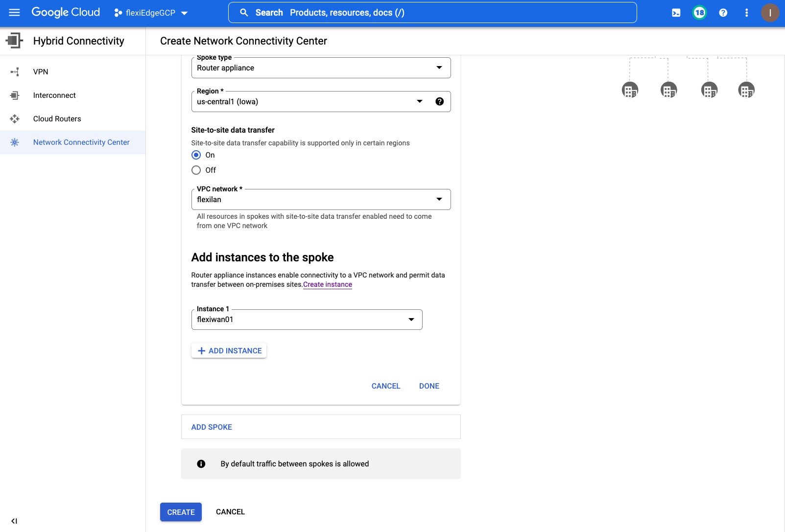Click the user account avatar

pos(770,13)
